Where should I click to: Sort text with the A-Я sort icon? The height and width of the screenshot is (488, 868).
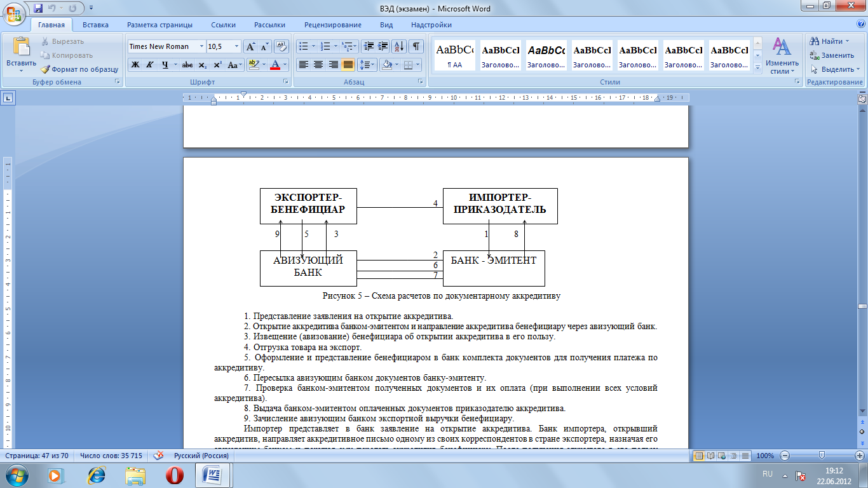(400, 46)
